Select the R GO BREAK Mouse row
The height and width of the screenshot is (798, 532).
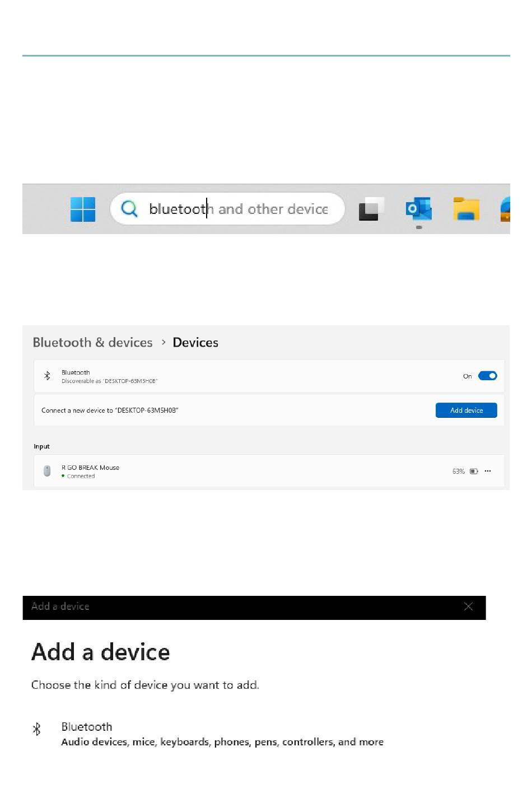[x=269, y=471]
